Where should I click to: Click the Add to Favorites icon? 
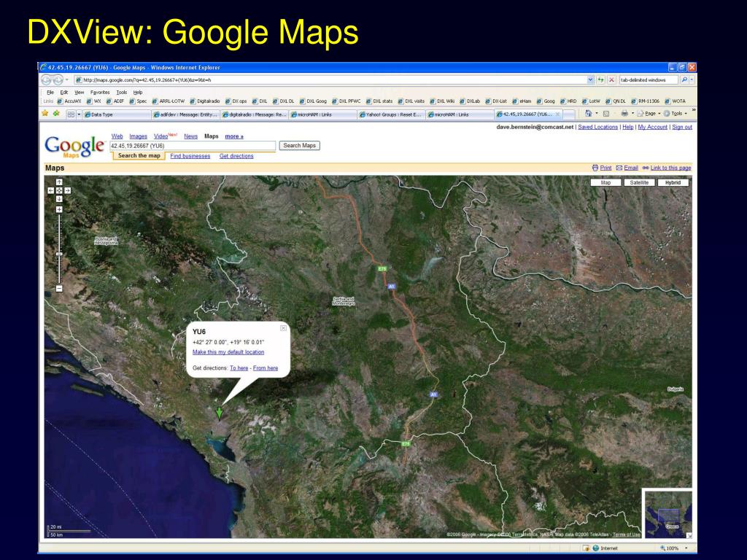coord(56,113)
